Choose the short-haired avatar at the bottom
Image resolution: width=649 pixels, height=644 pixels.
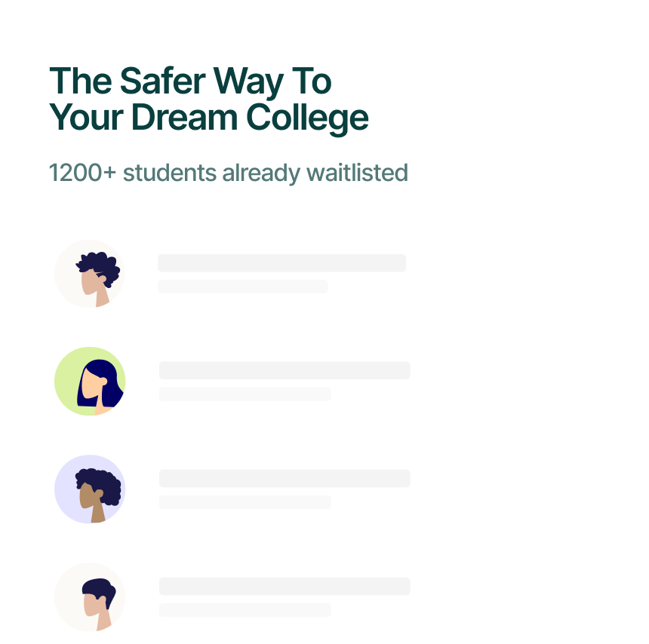tap(90, 596)
